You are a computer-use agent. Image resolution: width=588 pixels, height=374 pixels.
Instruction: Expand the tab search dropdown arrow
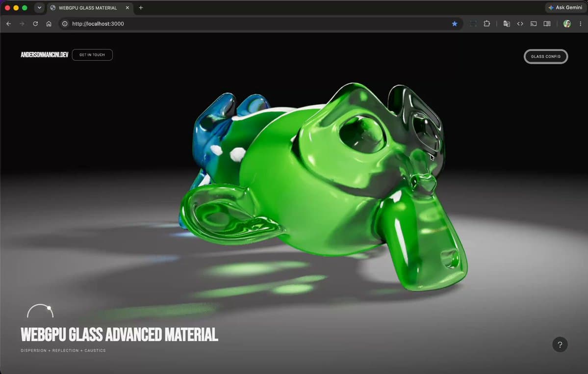(x=39, y=7)
